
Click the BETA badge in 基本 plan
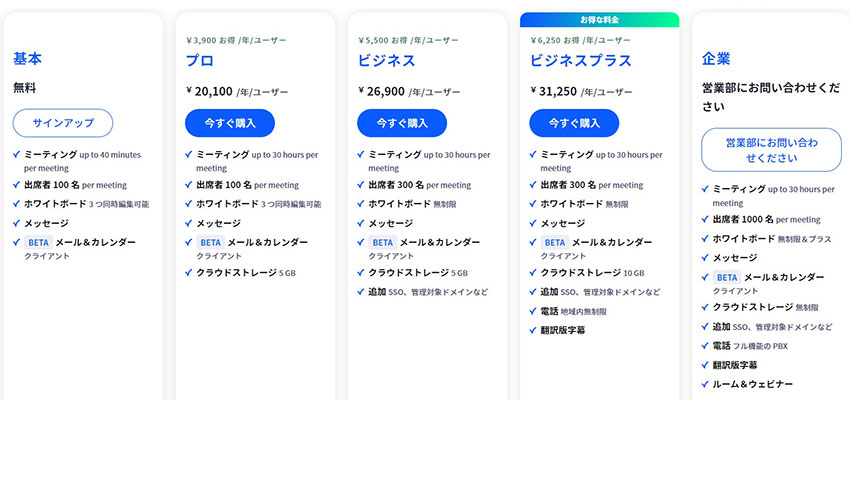click(x=39, y=242)
